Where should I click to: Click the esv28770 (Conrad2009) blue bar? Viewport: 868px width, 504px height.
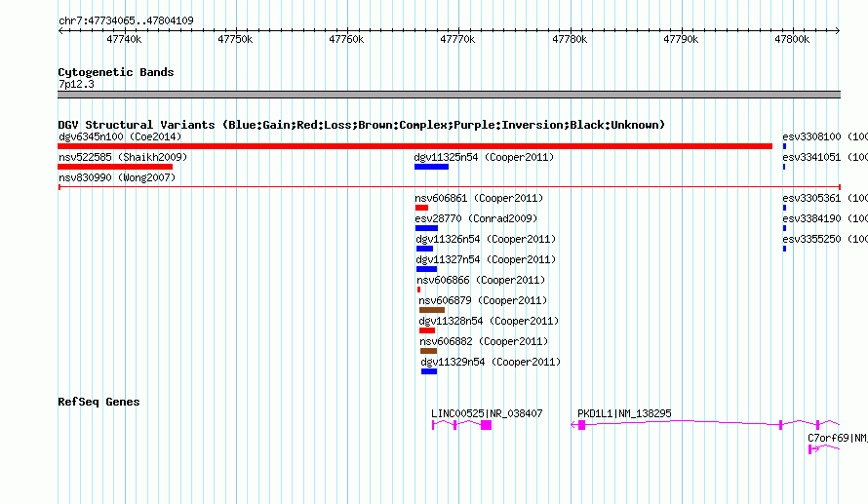coord(426,228)
